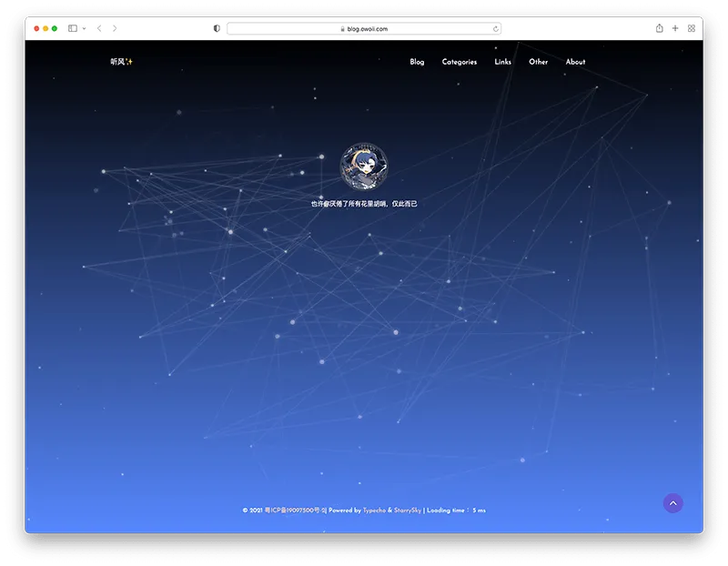
Task: Minimize the window with the yellow button
Action: (45, 29)
